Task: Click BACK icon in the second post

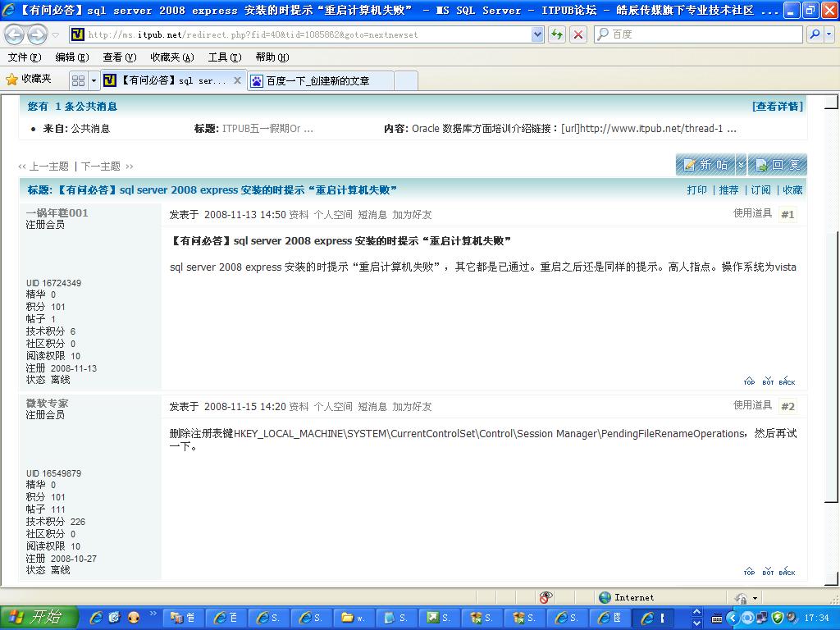Action: 787,572
